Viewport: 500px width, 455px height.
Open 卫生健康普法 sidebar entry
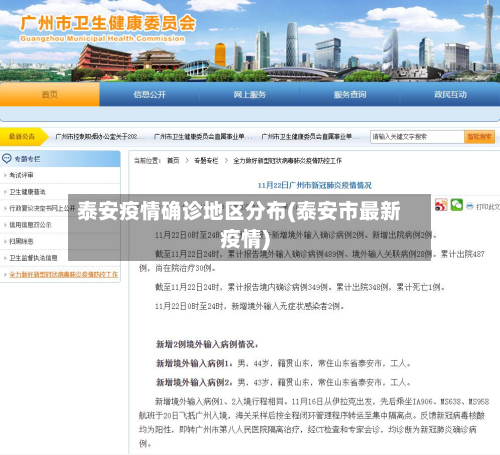pyautogui.click(x=27, y=192)
